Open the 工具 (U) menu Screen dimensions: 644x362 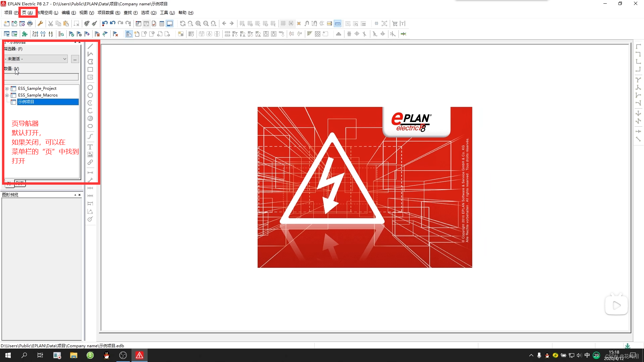pyautogui.click(x=167, y=13)
